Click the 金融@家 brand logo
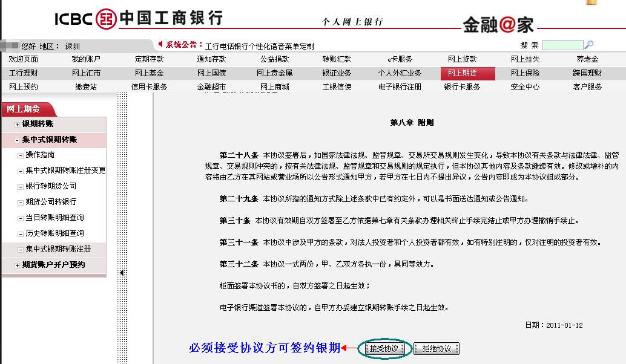626x364 pixels. 498,25
